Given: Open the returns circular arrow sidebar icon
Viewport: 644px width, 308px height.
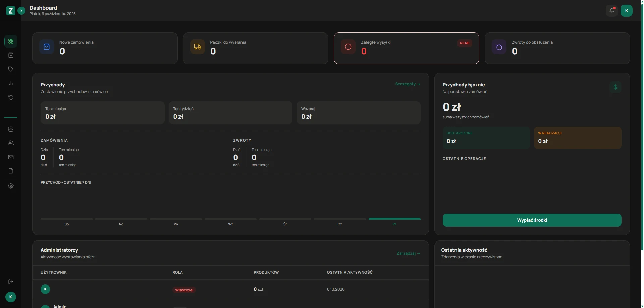Looking at the screenshot, I should 11,97.
